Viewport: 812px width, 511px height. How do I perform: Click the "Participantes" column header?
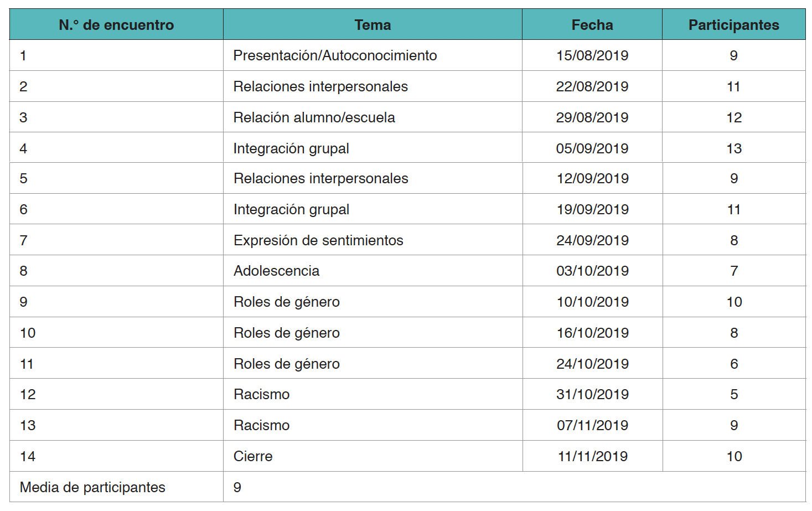pos(733,25)
